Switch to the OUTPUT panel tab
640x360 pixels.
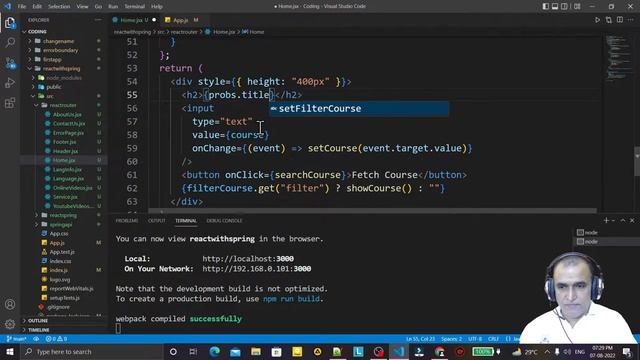(157, 220)
